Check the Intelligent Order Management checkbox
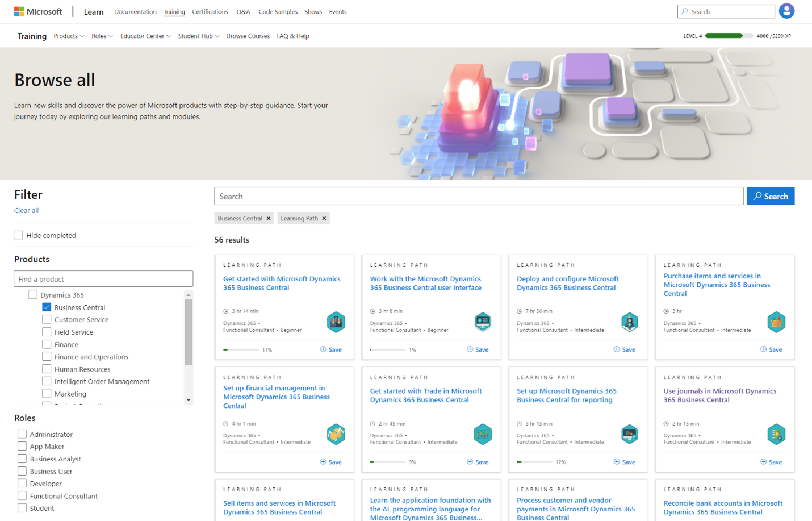 pyautogui.click(x=47, y=381)
